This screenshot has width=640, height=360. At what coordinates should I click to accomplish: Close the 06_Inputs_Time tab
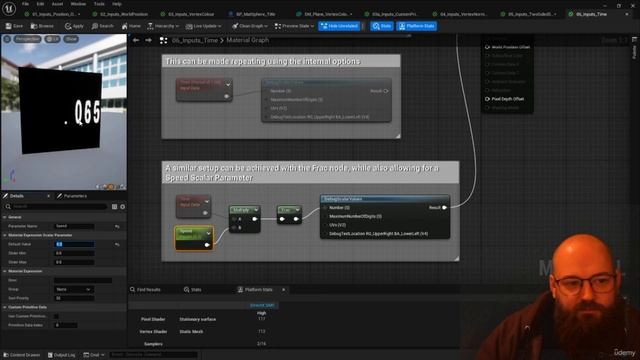(627, 14)
